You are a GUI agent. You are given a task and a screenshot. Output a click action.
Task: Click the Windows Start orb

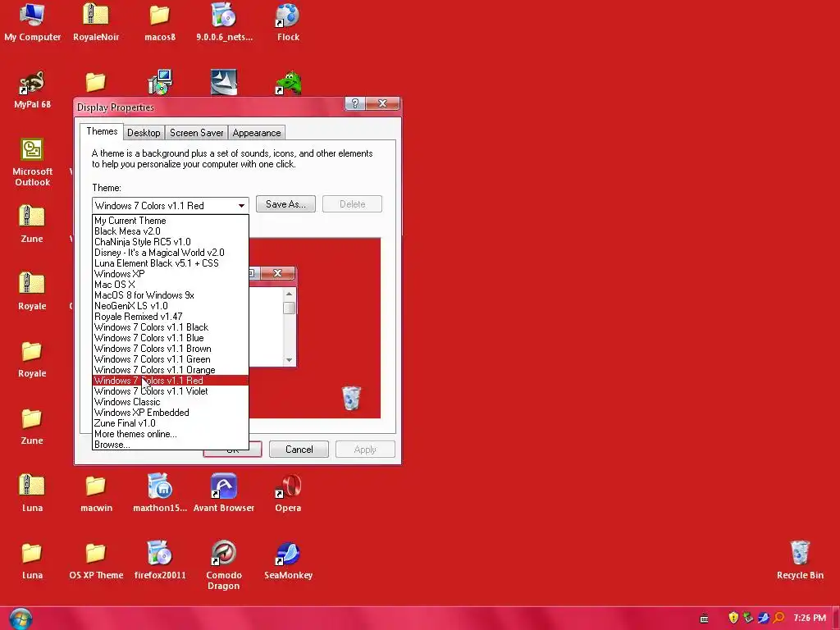click(x=21, y=619)
